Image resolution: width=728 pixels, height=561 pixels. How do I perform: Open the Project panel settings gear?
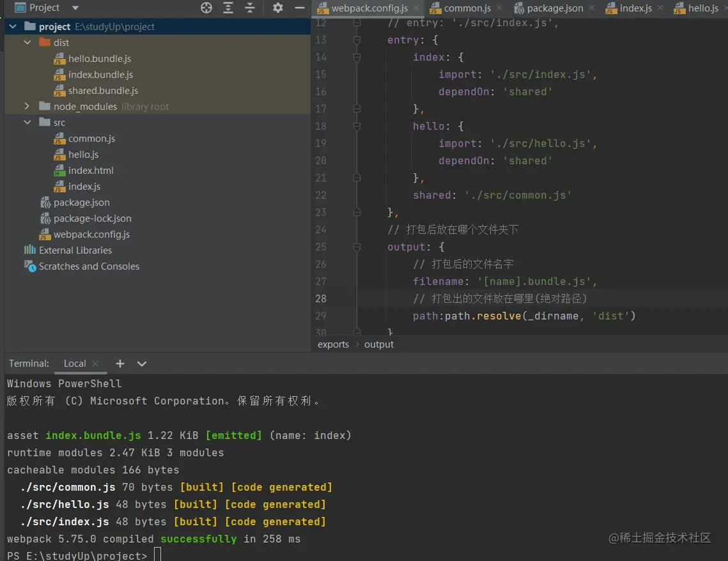click(277, 8)
